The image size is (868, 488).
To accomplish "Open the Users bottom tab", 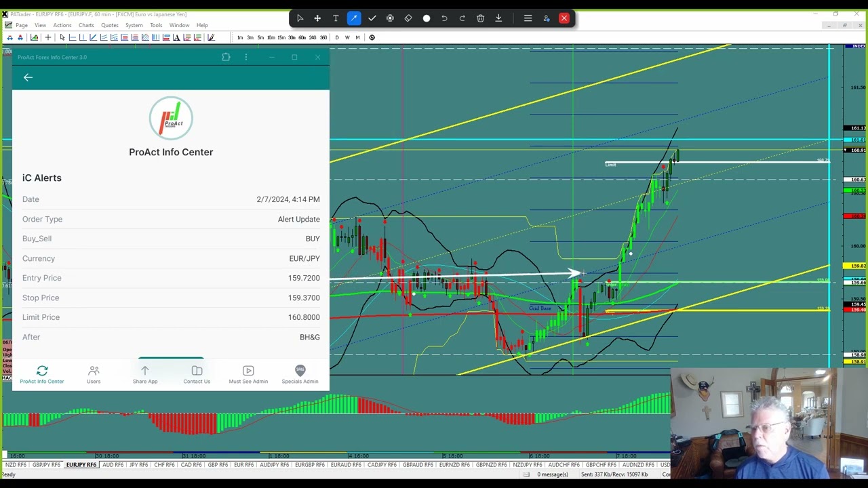I will 94,374.
